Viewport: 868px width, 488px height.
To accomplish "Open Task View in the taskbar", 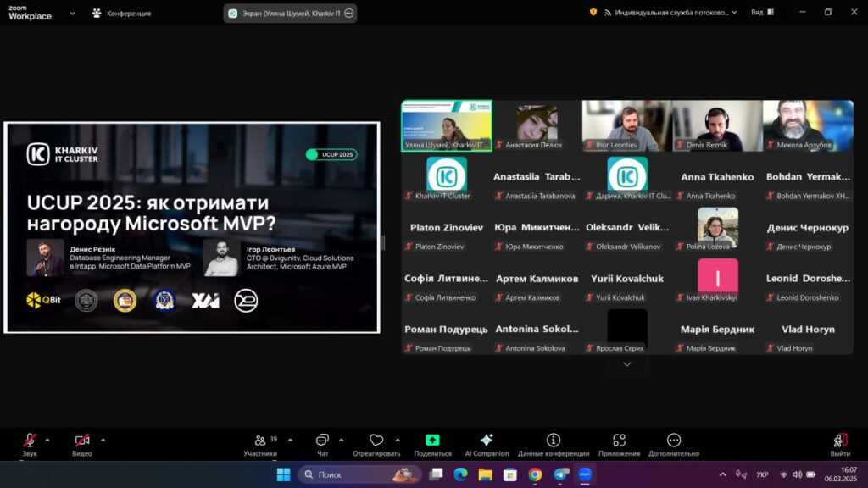I will pos(437,474).
